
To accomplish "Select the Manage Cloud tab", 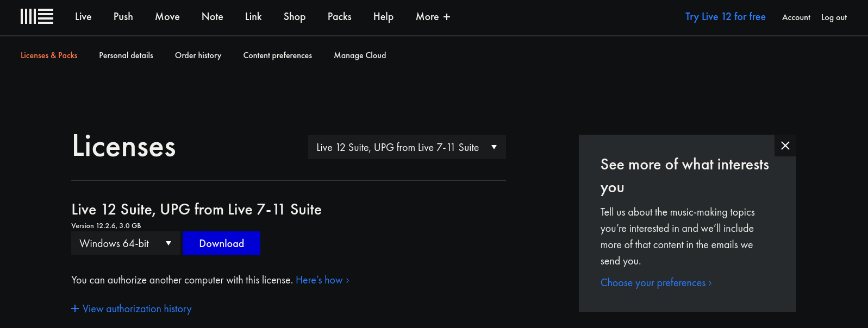I will tap(360, 55).
